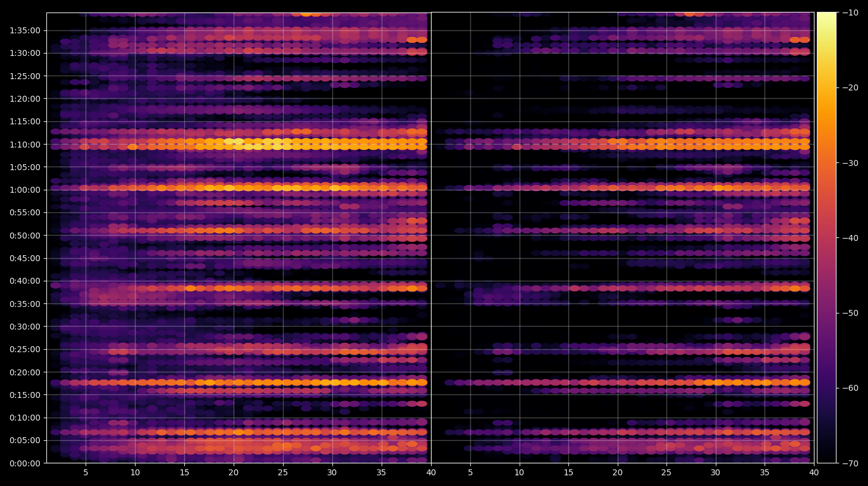
Task: Select the 0:40:00 y-axis tick label
Action: click(25, 281)
